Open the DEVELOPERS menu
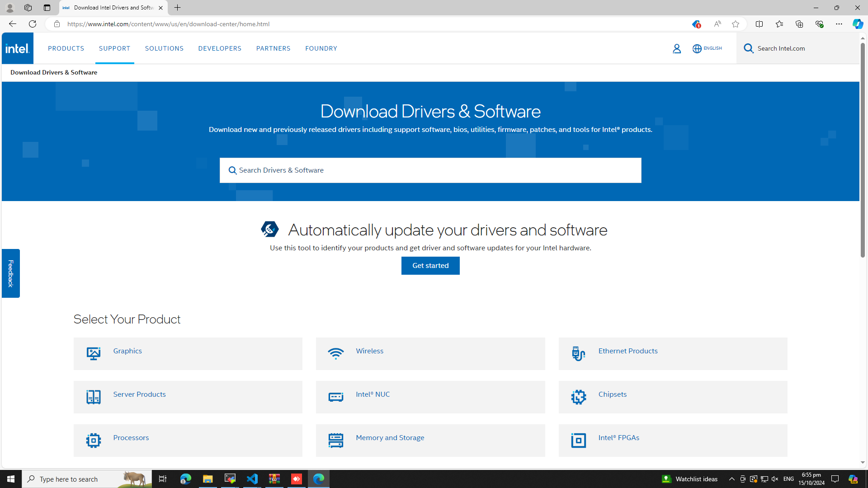Viewport: 868px width, 488px height. coord(220,48)
